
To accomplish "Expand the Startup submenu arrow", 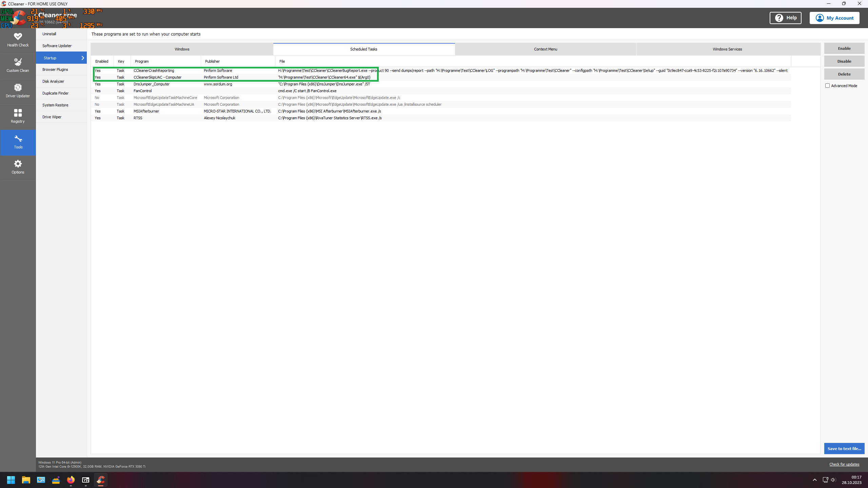I will tap(82, 58).
